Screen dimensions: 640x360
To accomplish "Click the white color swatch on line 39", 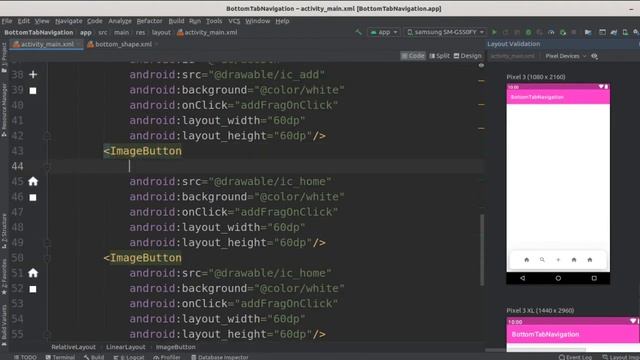I will click(x=33, y=91).
